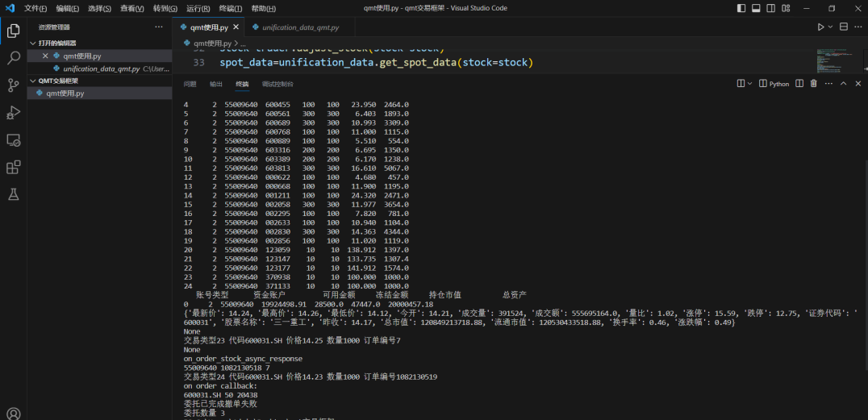Open the run options dropdown arrow
The width and height of the screenshot is (868, 420).
830,27
